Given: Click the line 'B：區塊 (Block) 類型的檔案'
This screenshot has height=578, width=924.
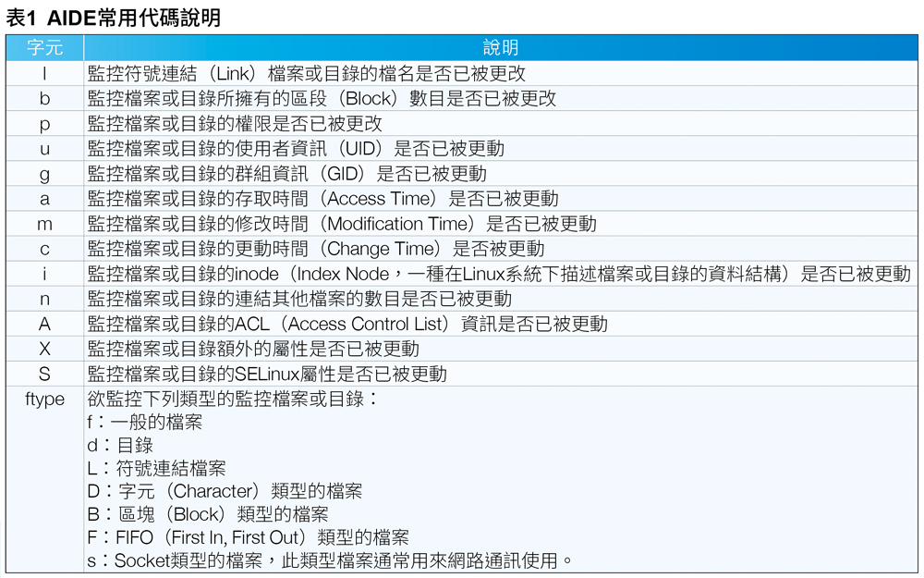Looking at the screenshot, I should (x=207, y=514).
